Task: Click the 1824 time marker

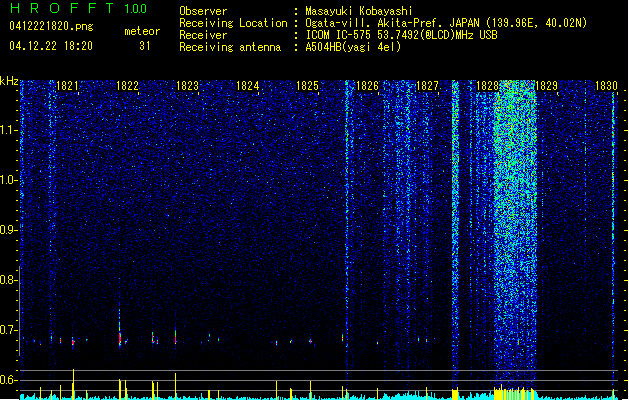Action: click(x=248, y=86)
